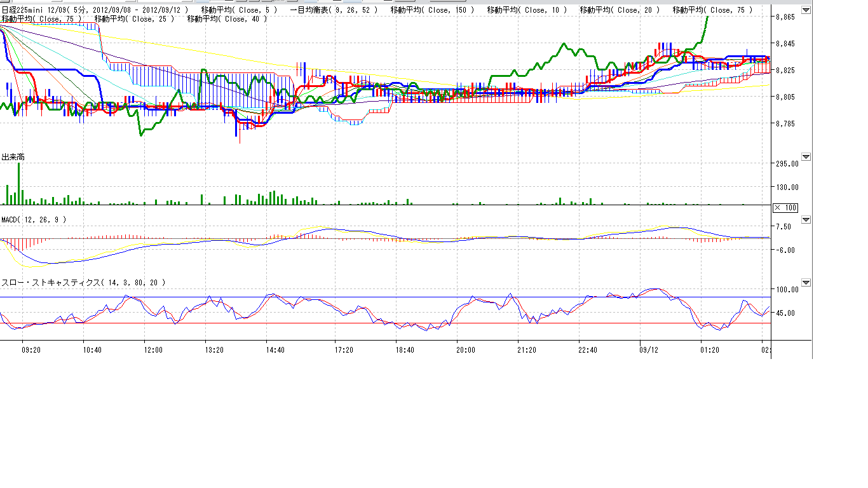Viewport: 868px width, 488px height.
Task: Click the 移動平均(Close, 25) indicator label
Action: [134, 19]
